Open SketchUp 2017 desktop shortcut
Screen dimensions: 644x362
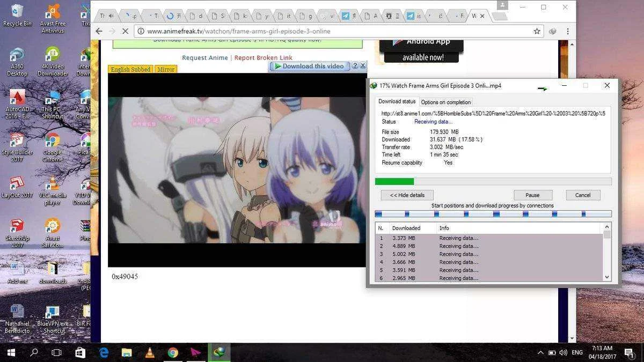[17, 233]
